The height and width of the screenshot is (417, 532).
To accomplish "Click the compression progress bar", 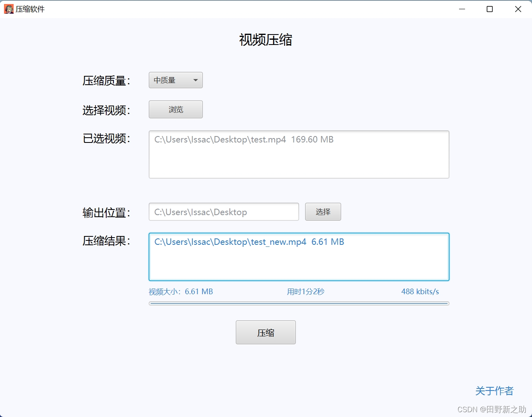I will pos(299,303).
